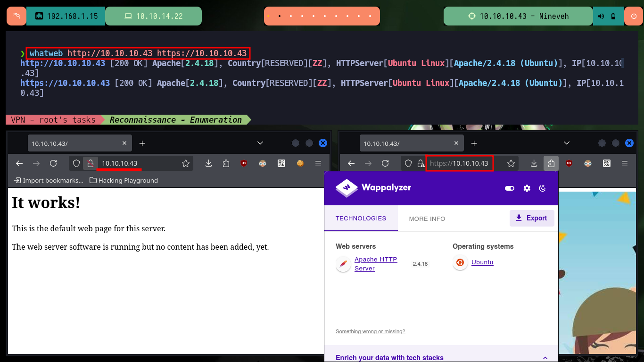Bookmark page with star in left browser
The width and height of the screenshot is (644, 362).
click(x=186, y=163)
